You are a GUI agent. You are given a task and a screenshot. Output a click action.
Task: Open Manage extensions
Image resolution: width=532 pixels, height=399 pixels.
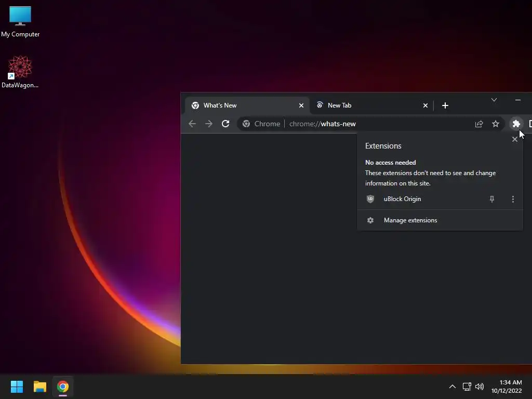[440, 220]
